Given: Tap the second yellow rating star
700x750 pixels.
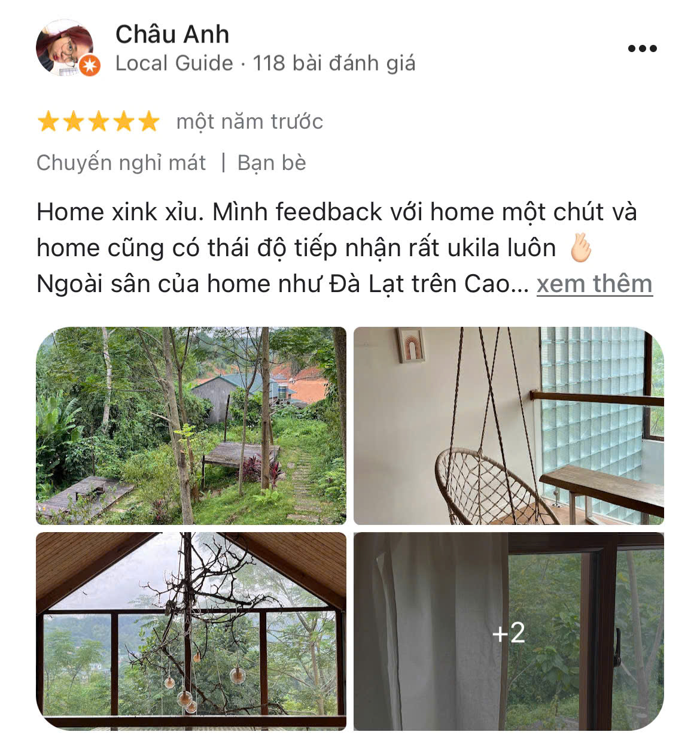Looking at the screenshot, I should coord(73,122).
